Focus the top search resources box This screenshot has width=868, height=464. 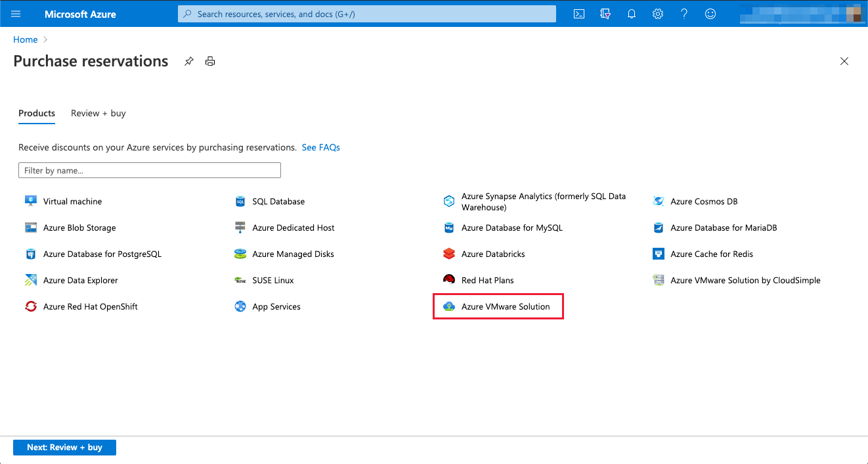[x=367, y=14]
